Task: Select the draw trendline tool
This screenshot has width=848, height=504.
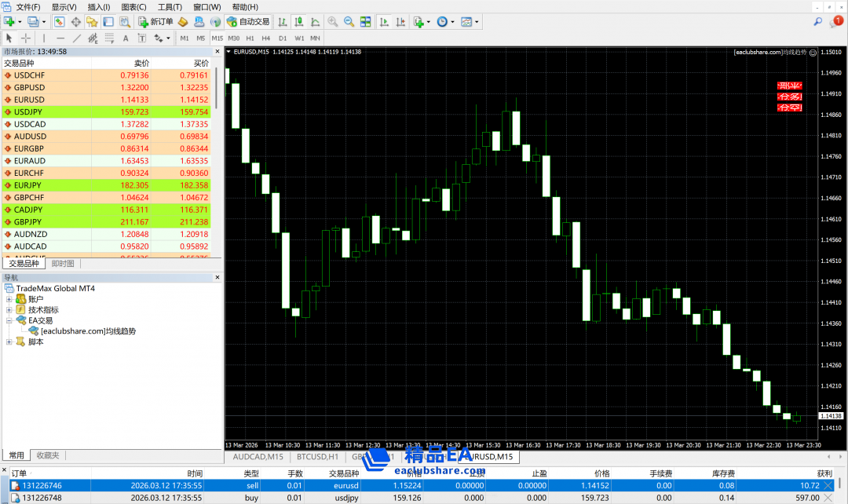Action: [x=77, y=38]
